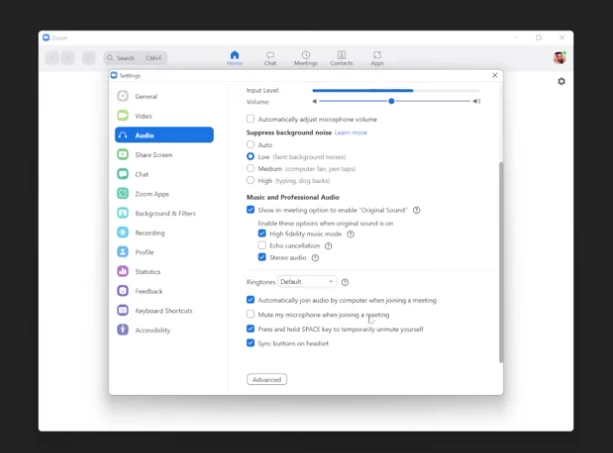
Task: Click the Audio headphones icon
Action: [123, 135]
